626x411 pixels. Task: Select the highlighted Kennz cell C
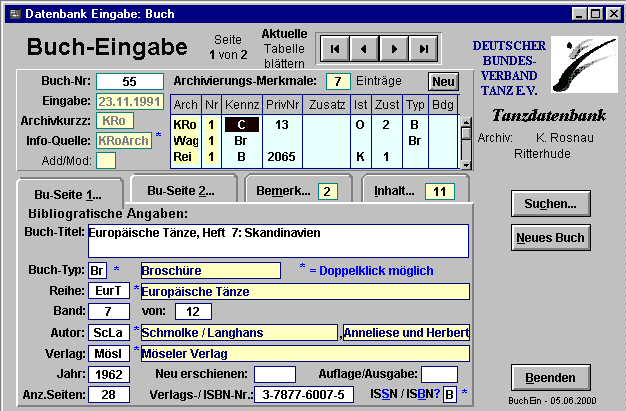click(x=241, y=124)
